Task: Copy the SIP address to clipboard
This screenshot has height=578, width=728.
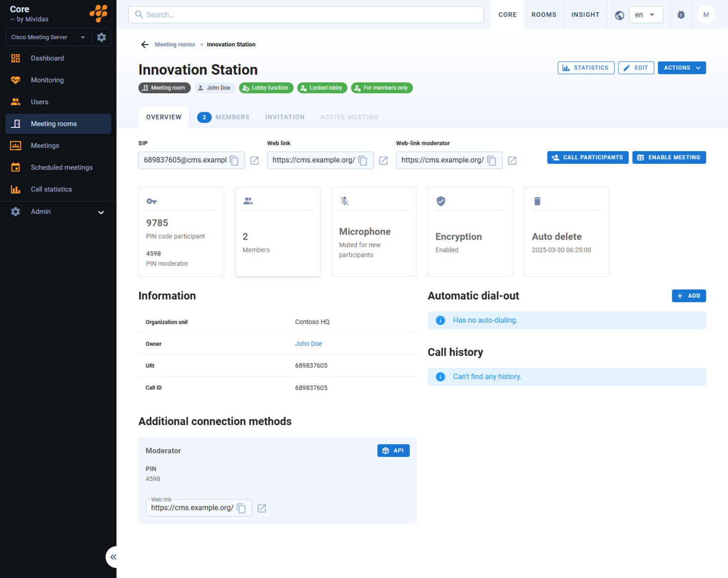Action: click(234, 161)
